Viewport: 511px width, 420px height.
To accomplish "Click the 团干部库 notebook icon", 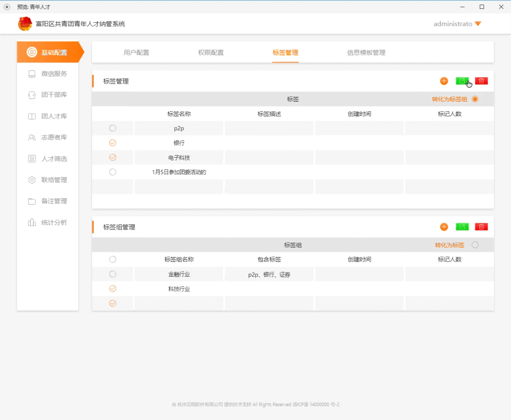I will 32,95.
